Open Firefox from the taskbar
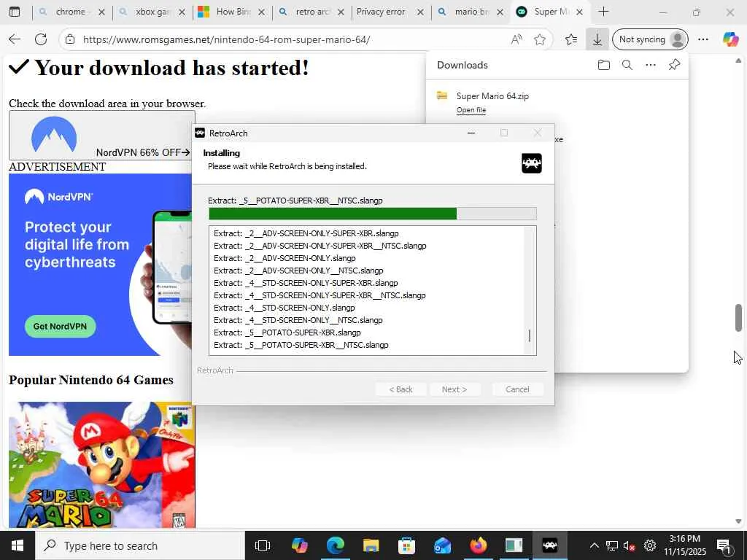This screenshot has width=747, height=560. coord(478,545)
